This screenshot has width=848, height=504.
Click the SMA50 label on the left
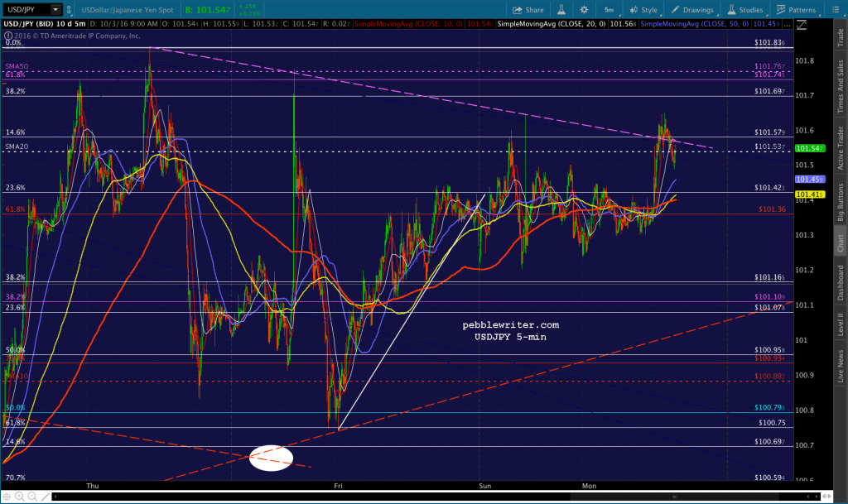(17, 66)
